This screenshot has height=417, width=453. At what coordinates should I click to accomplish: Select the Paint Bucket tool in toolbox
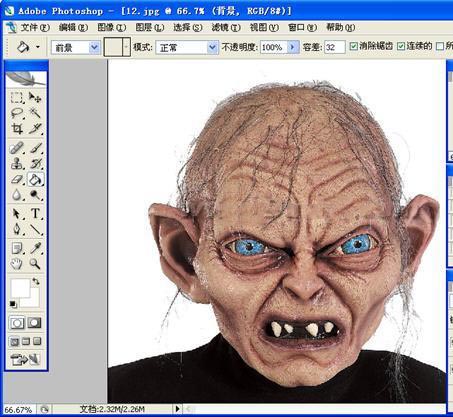click(35, 180)
